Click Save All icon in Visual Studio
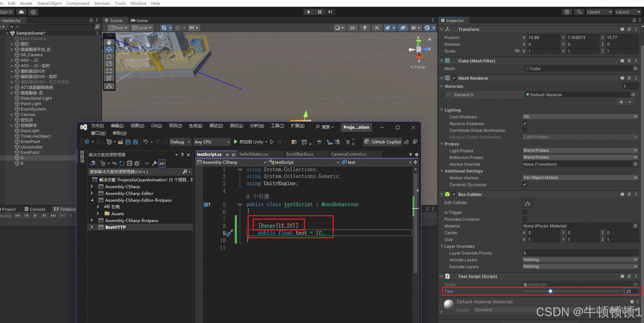 click(x=136, y=142)
